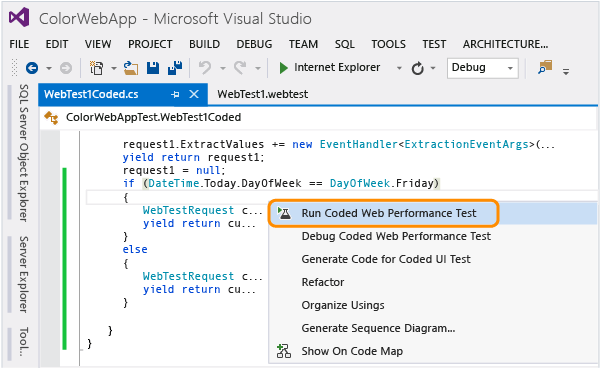Pin the WebTest1Coded.cs tab
Viewport: 600px width, 369px height.
[x=175, y=94]
